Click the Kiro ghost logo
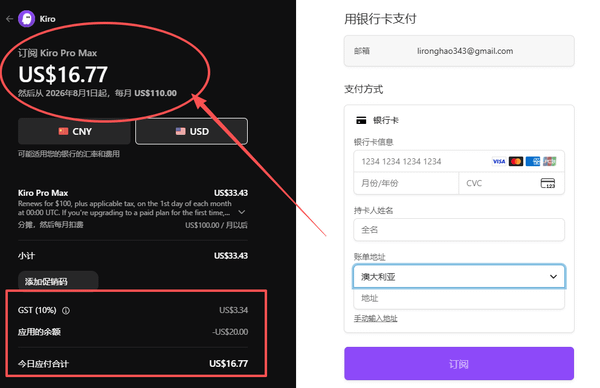 26,19
